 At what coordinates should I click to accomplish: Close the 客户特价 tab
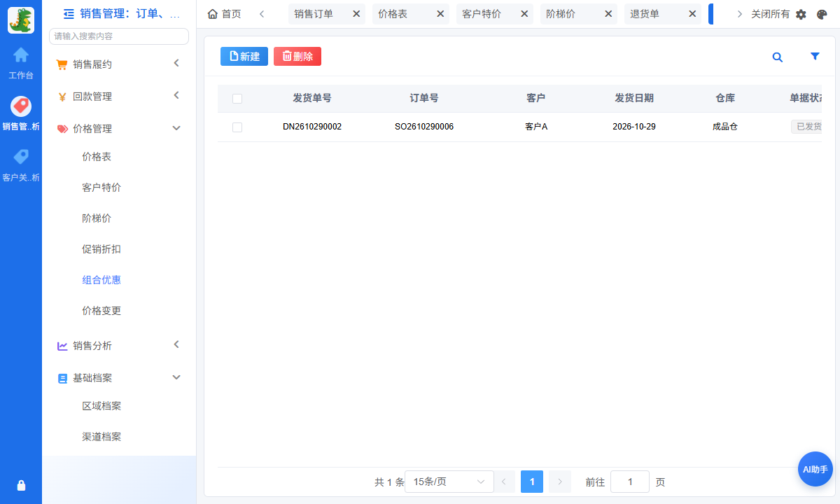pyautogui.click(x=524, y=14)
